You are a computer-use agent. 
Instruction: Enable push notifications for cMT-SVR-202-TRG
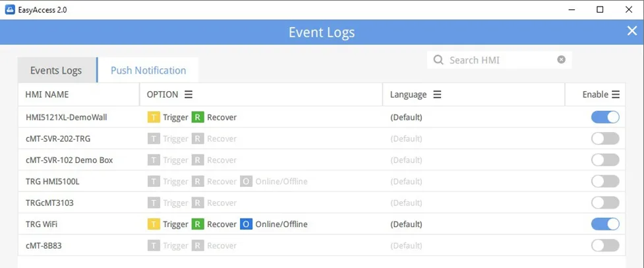coord(605,139)
